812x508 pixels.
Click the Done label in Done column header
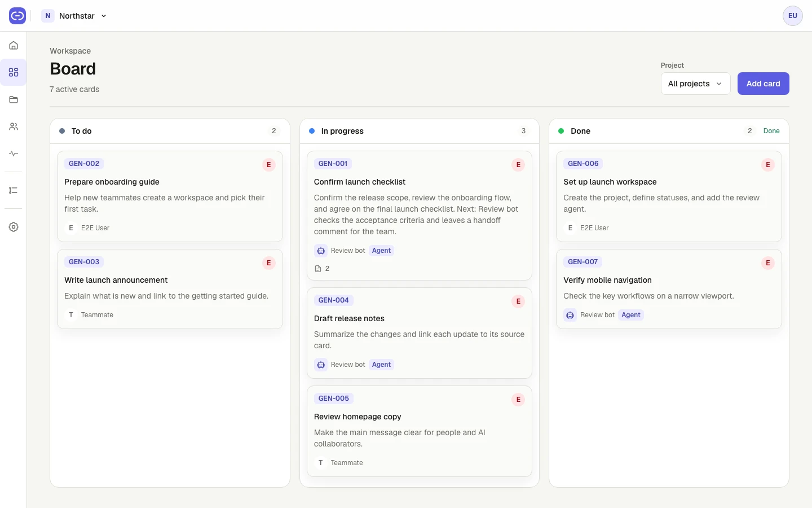click(771, 131)
